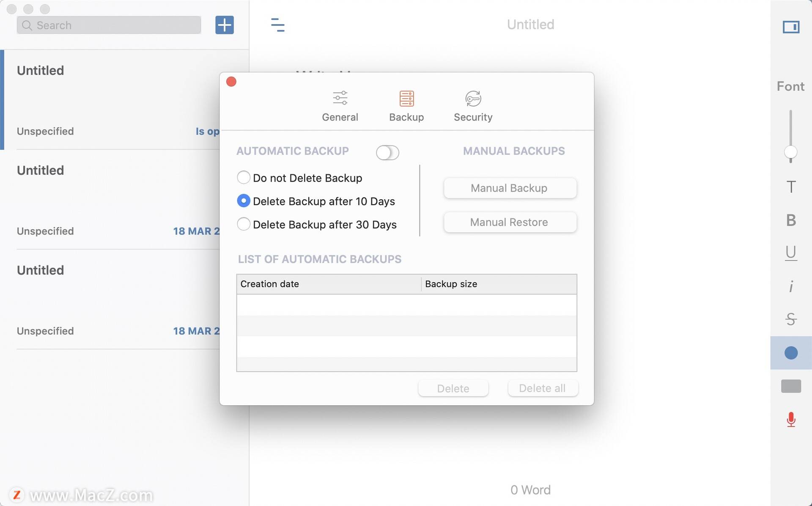Viewport: 812px width, 506px height.
Task: Click the Creation date column header
Action: (329, 284)
